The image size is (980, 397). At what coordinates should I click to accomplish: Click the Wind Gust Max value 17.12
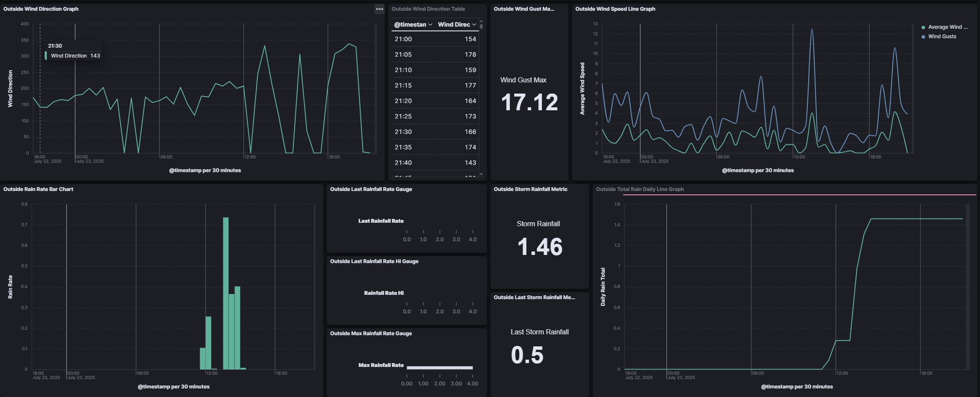tap(529, 103)
